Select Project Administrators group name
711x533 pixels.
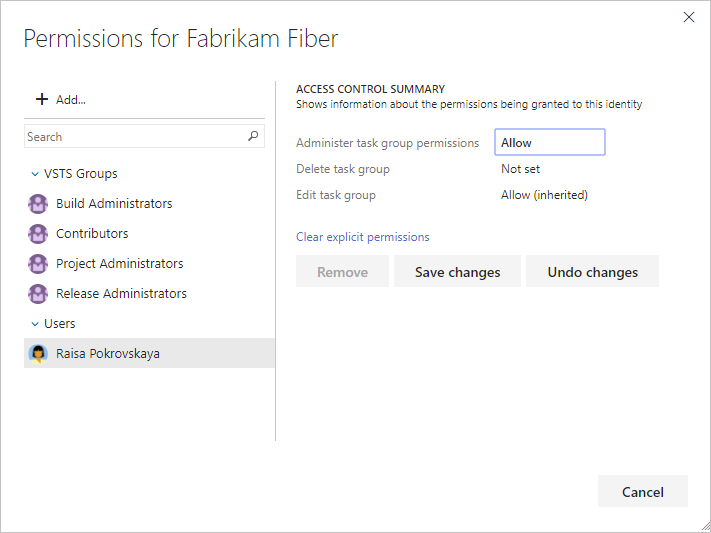(x=120, y=264)
